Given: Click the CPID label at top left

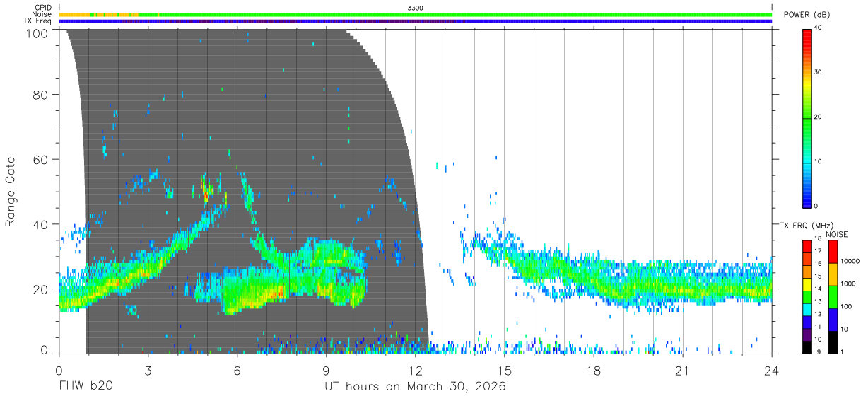Looking at the screenshot, I should pos(42,8).
